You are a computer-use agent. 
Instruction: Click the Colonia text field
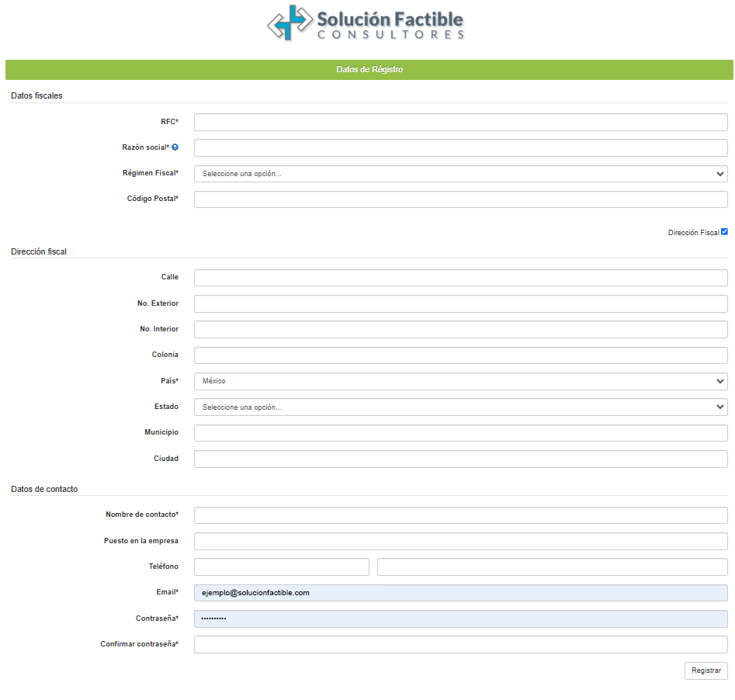click(460, 355)
